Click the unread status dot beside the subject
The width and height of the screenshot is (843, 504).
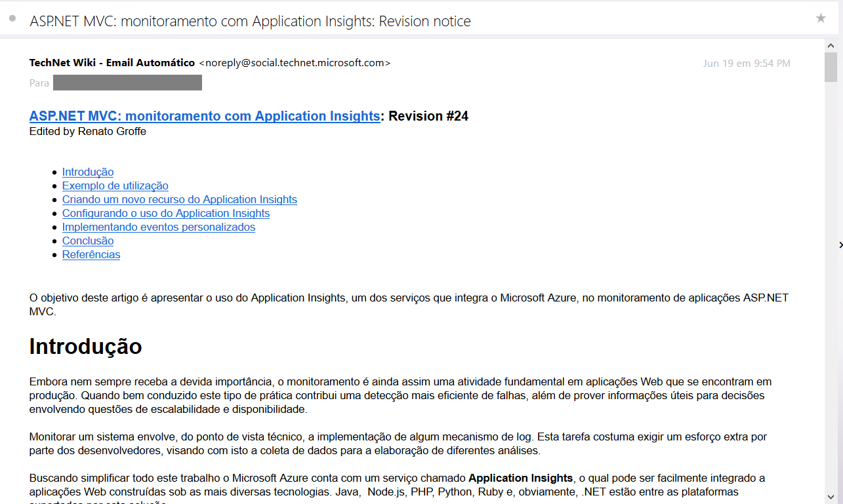(12, 18)
